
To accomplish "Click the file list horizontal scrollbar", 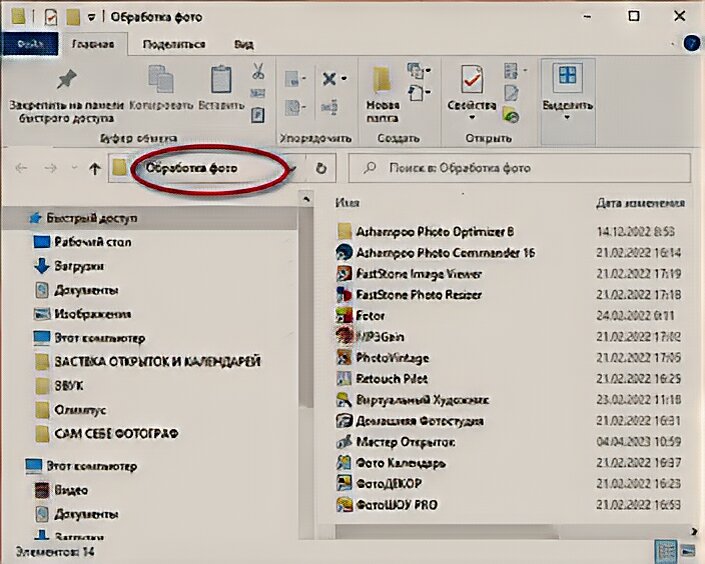I will [447, 532].
